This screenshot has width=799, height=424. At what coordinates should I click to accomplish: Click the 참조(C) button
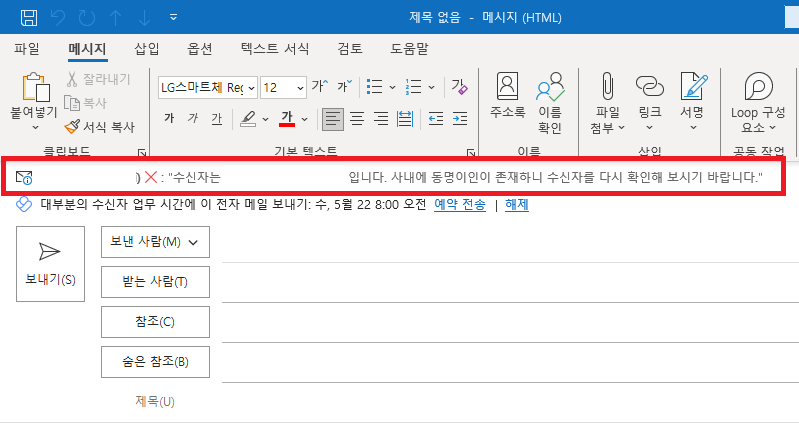pyautogui.click(x=155, y=322)
